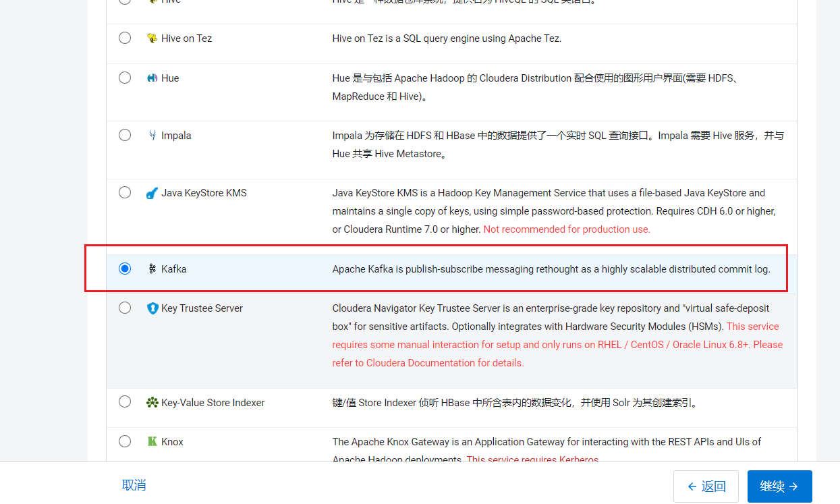Select the Knox radio button
This screenshot has width=840, height=504.
[x=125, y=441]
